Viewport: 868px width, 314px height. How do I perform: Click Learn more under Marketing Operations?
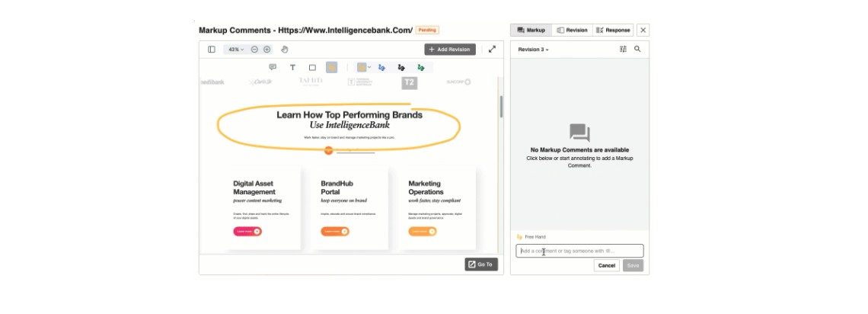pyautogui.click(x=423, y=231)
